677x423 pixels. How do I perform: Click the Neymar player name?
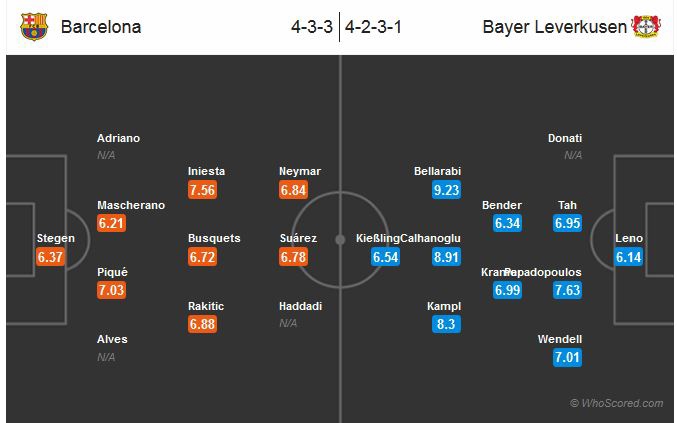click(300, 171)
